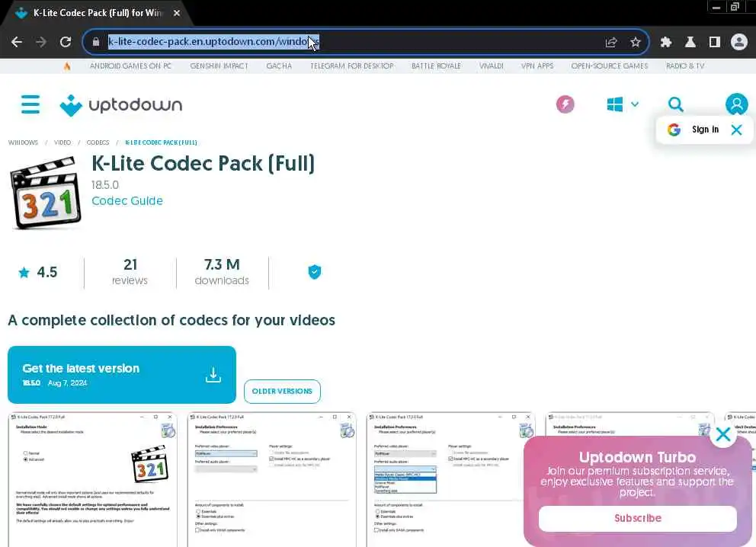The image size is (756, 547).
Task: Open the Open-Source Games category
Action: pyautogui.click(x=610, y=66)
